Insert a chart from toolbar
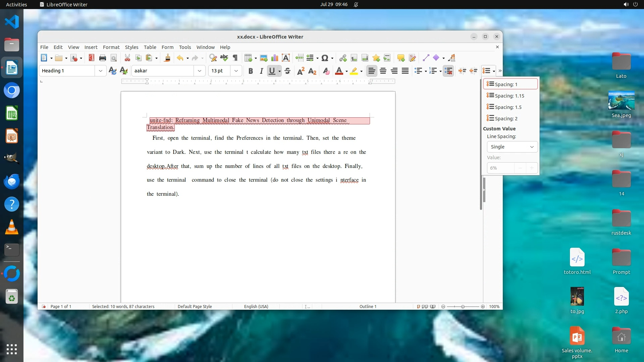 point(275,58)
